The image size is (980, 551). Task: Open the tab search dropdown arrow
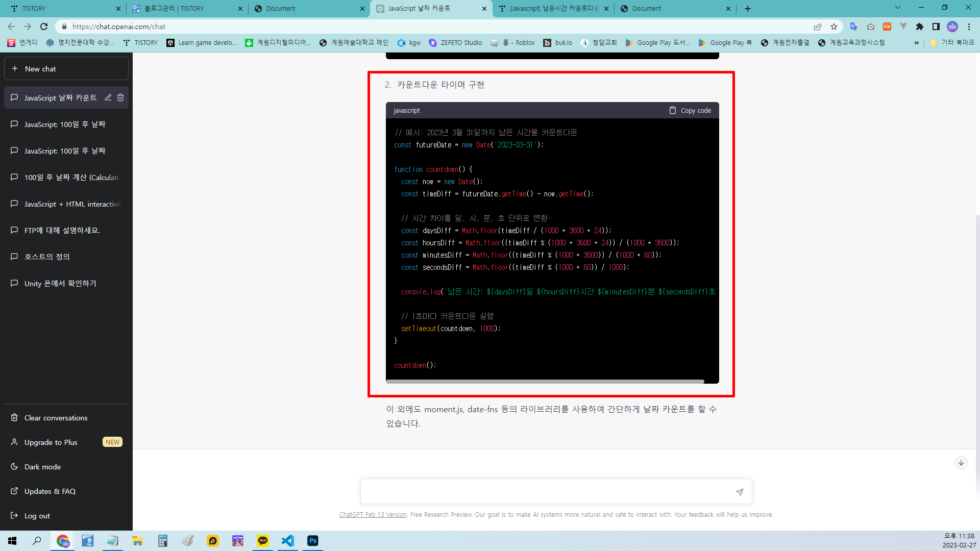[898, 8]
